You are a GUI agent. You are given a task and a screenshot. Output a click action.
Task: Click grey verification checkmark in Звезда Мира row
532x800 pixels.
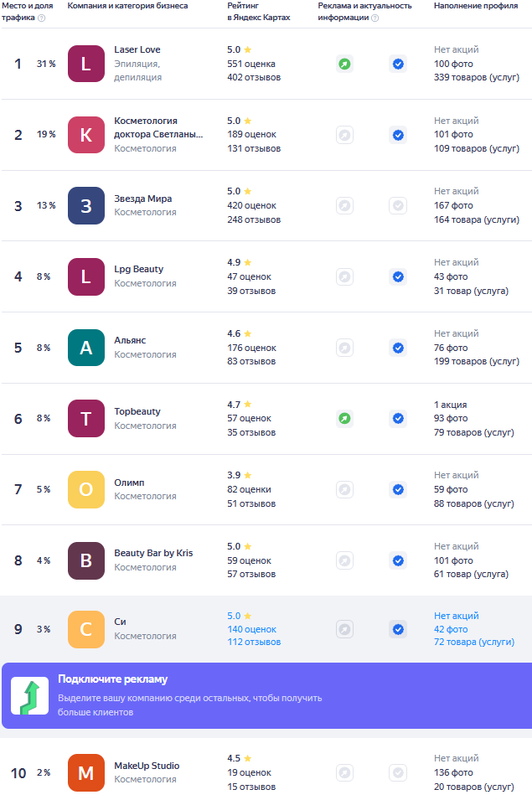[398, 205]
